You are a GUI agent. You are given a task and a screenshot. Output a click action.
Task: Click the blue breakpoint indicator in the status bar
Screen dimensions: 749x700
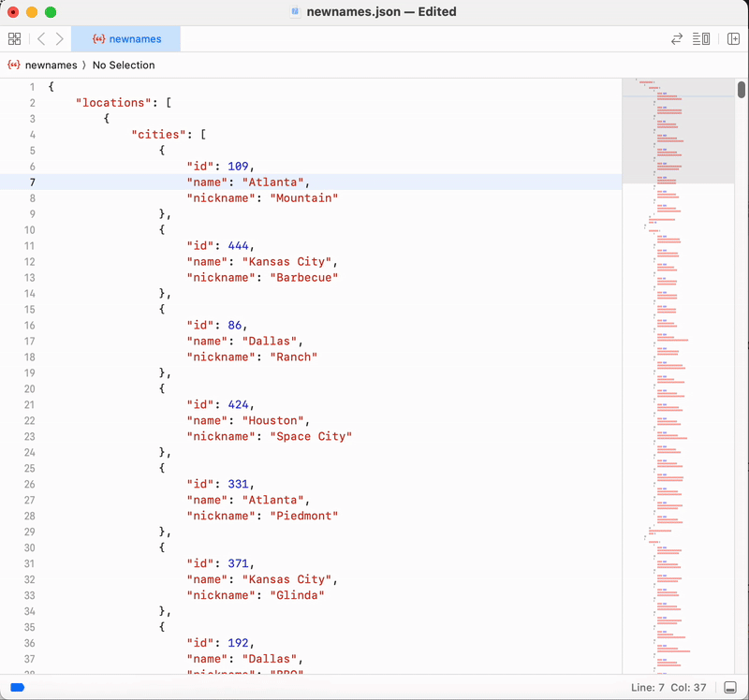(x=17, y=688)
